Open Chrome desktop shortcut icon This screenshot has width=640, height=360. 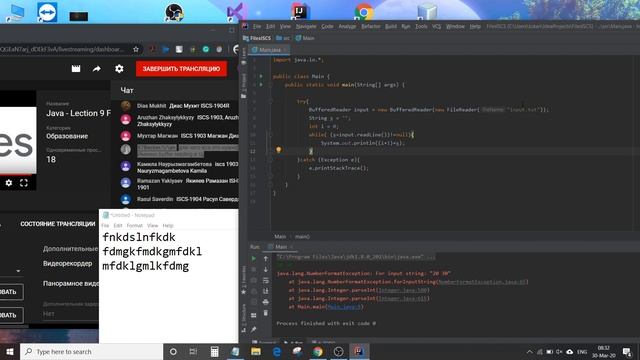[x=364, y=11]
